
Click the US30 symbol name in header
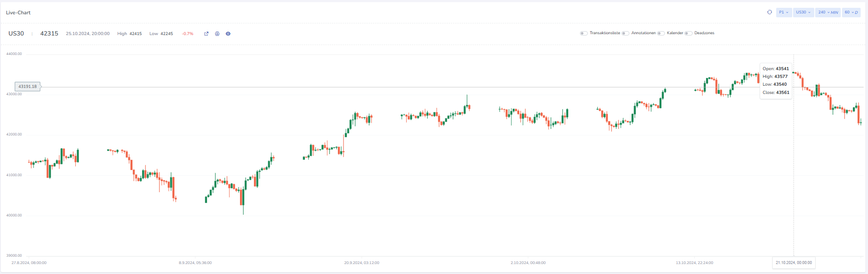(16, 33)
